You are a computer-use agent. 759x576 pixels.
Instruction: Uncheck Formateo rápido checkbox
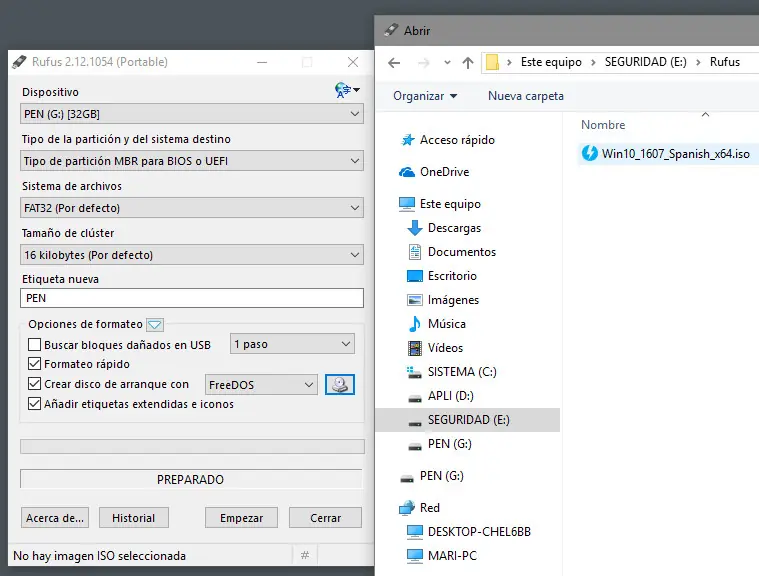point(34,364)
